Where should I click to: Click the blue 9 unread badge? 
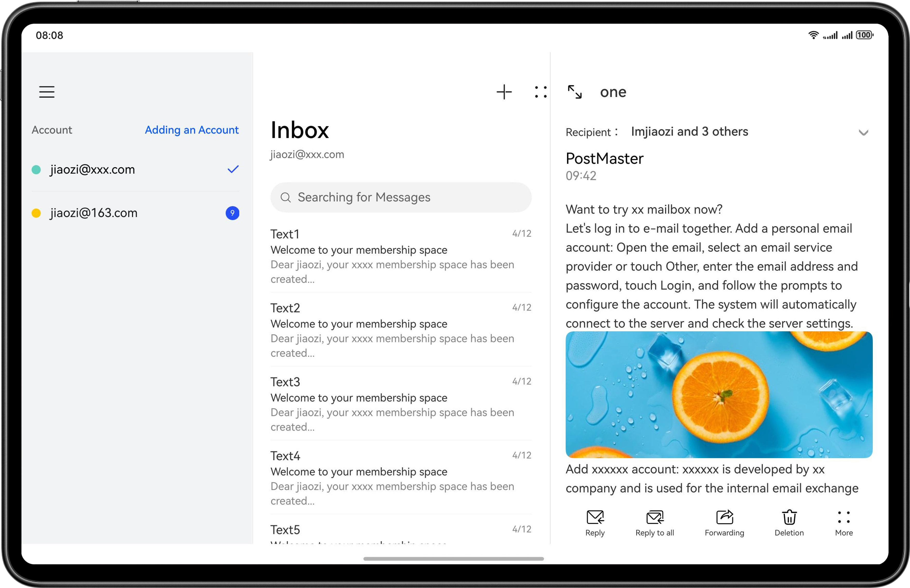tap(233, 213)
